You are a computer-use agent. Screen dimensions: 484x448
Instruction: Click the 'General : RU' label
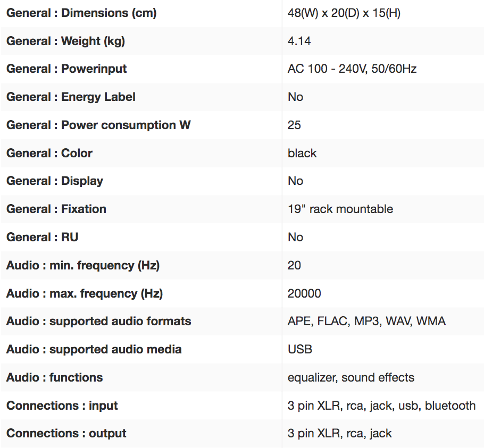point(43,238)
